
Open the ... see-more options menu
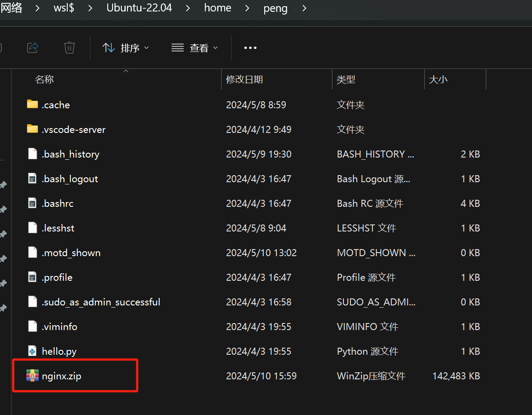pyautogui.click(x=250, y=48)
